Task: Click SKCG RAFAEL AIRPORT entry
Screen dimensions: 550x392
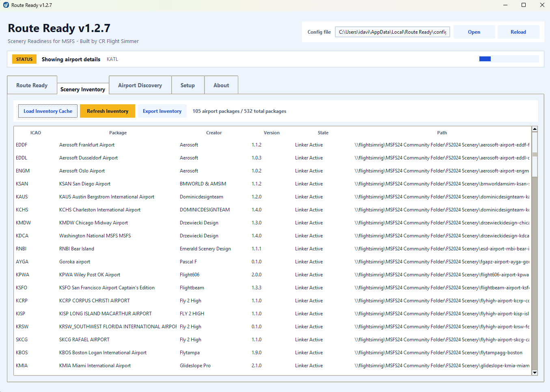Action: tap(84, 340)
